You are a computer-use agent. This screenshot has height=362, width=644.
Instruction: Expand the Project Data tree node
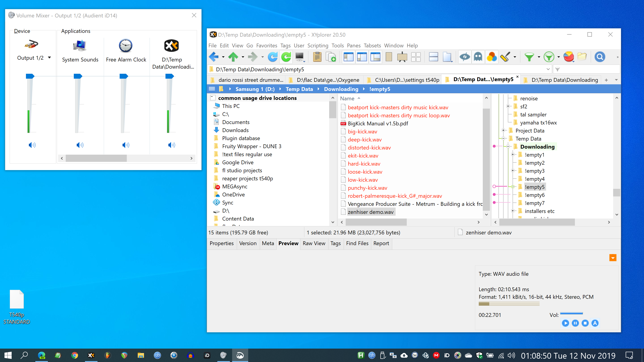[x=504, y=130]
